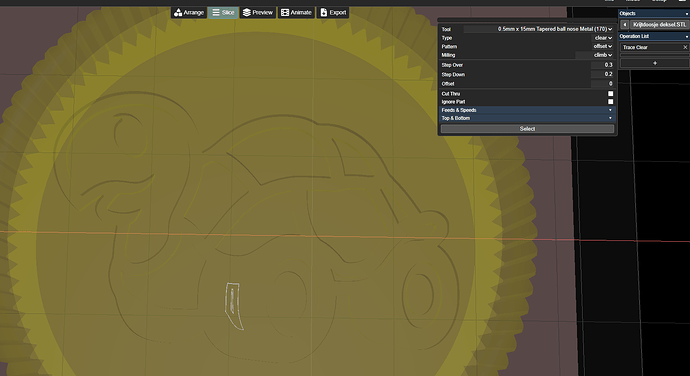
Task: Open the Preview mode
Action: click(258, 12)
